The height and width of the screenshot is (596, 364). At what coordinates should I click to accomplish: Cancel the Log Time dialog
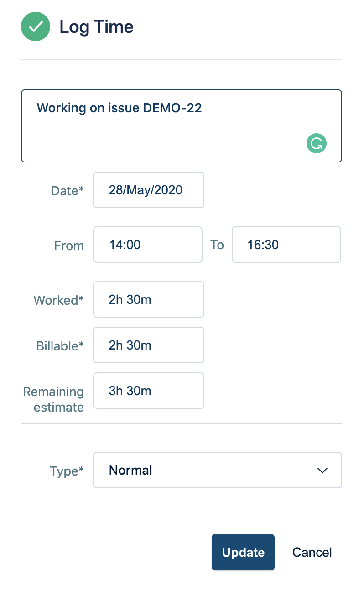click(x=312, y=552)
